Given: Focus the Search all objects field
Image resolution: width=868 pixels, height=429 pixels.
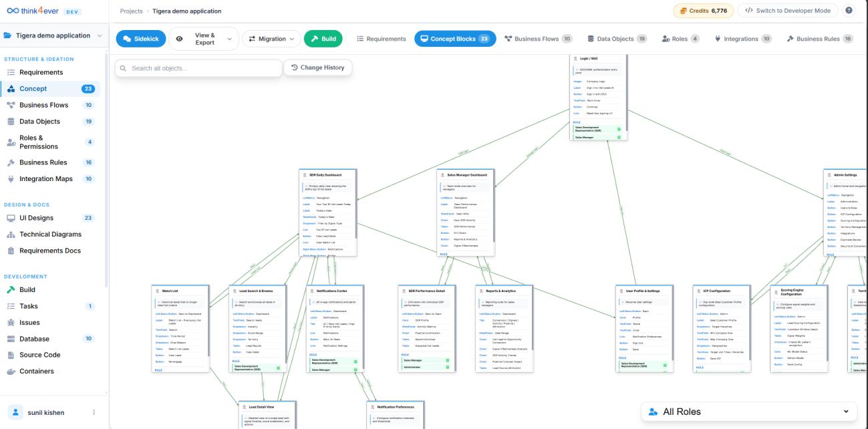Looking at the screenshot, I should pyautogui.click(x=198, y=68).
